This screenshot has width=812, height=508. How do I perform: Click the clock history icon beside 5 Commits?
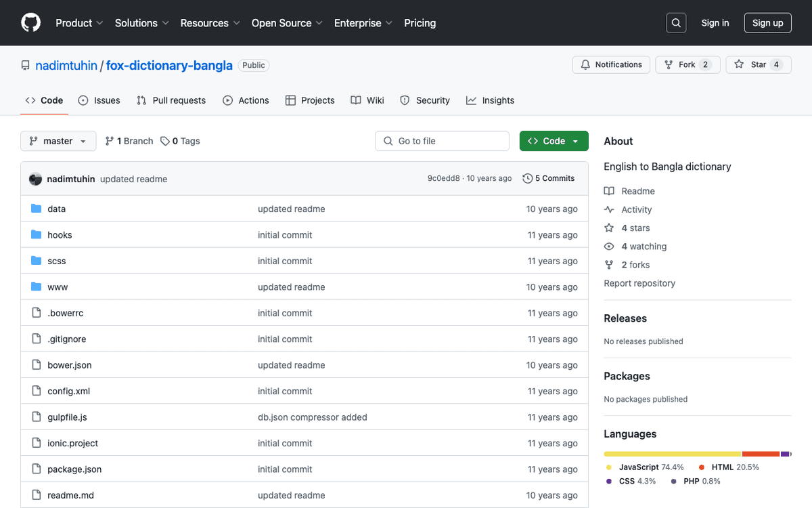[528, 178]
